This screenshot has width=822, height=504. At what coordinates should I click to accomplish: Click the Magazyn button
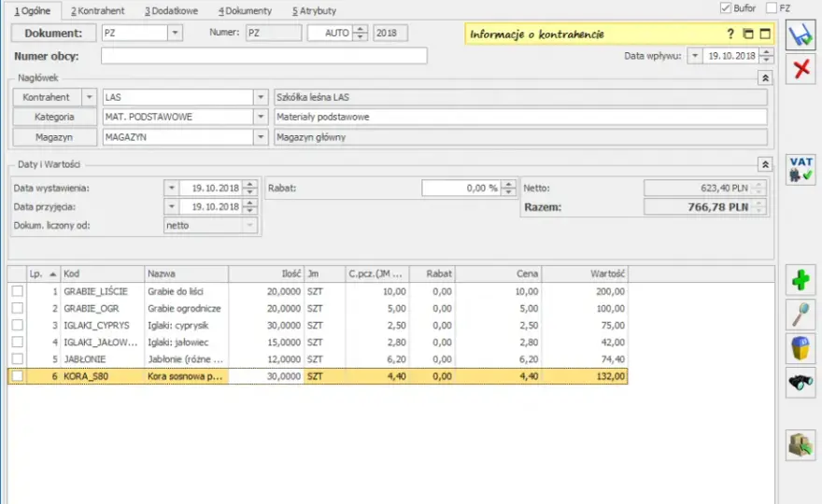[54, 137]
